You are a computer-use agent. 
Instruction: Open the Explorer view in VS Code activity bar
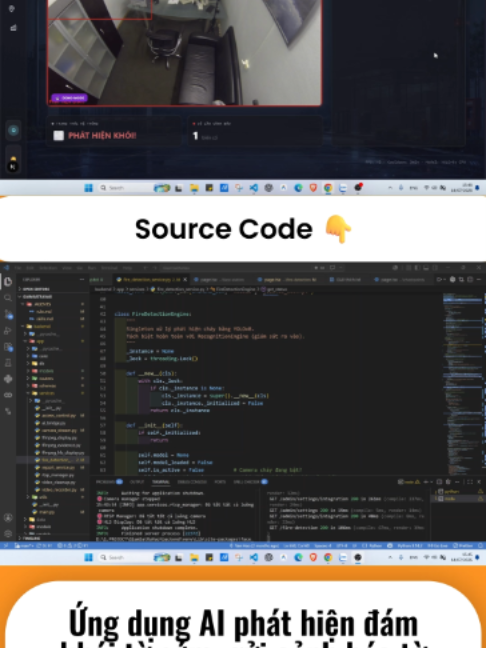click(8, 282)
